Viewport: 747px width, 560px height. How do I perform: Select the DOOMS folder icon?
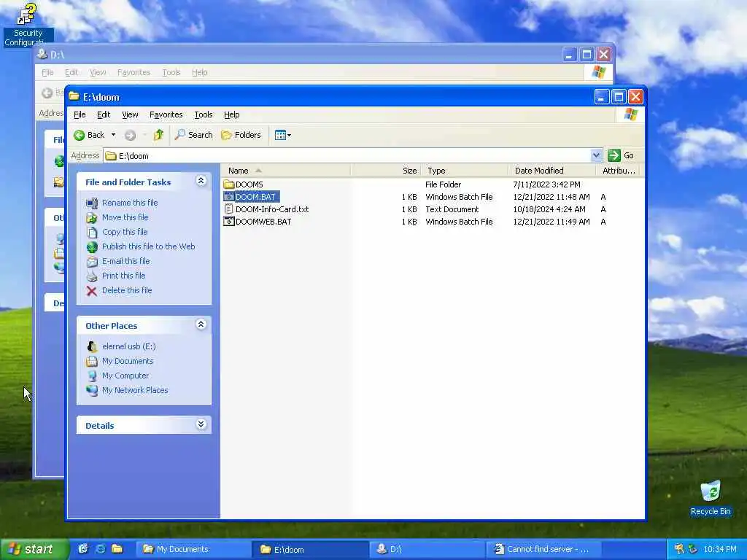[228, 184]
